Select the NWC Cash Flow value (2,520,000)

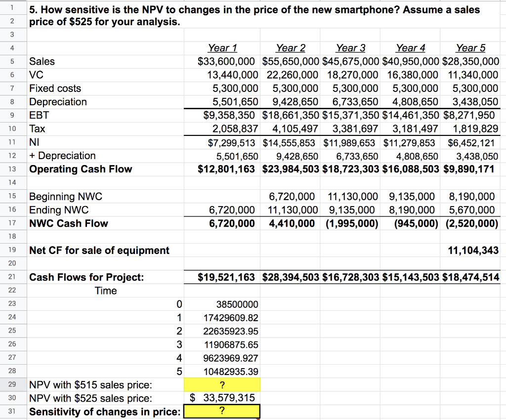[x=469, y=223]
